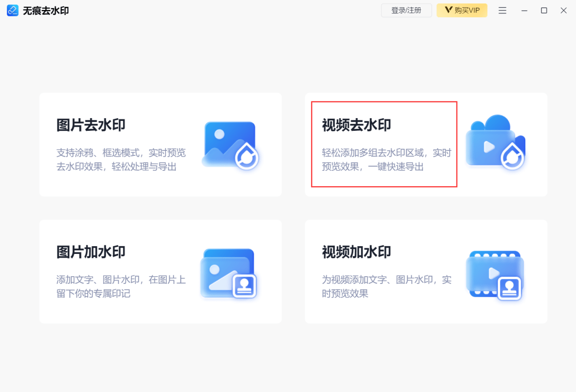Click the 图片去水印 picture icon
Image resolution: width=576 pixels, height=392 pixels.
[x=230, y=145]
